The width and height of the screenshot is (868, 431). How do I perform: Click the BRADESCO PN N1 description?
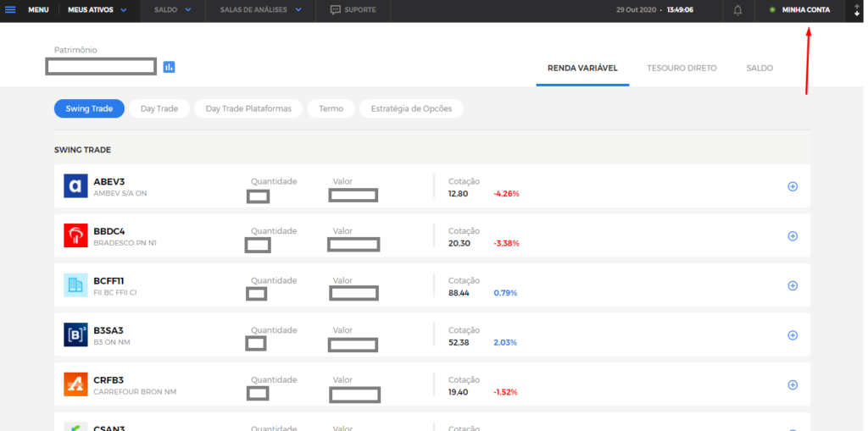pos(125,243)
